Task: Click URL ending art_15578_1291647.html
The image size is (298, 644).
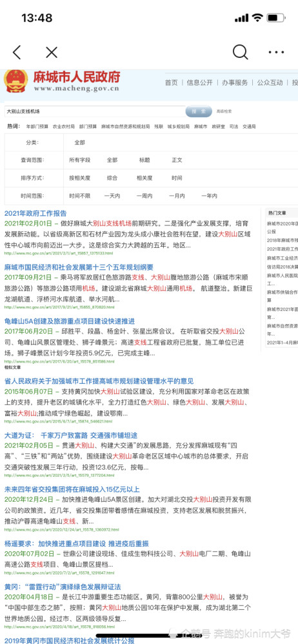Action: 59,573
